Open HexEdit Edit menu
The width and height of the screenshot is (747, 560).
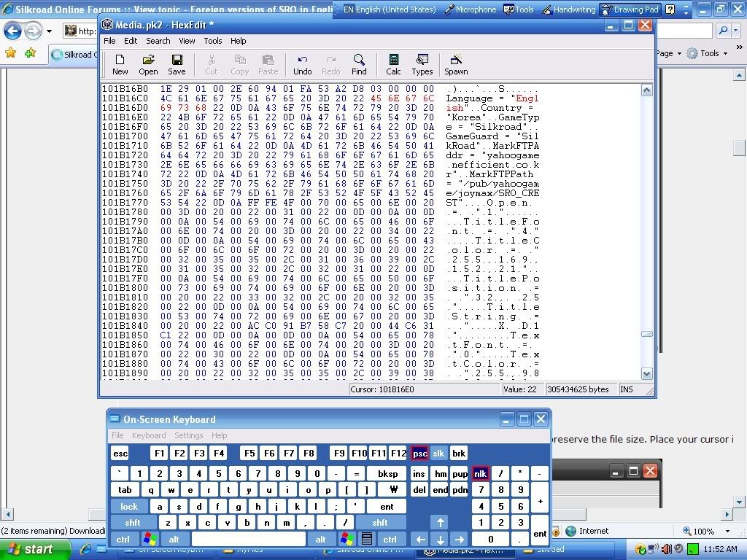[131, 41]
